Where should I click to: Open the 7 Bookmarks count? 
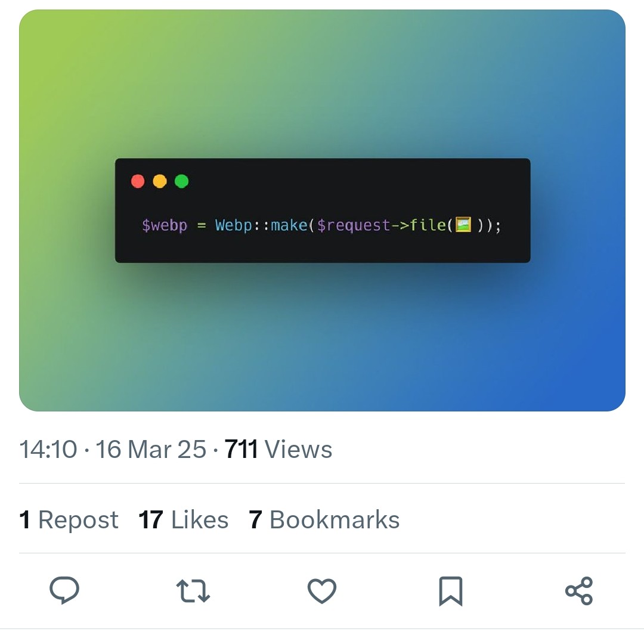click(324, 519)
